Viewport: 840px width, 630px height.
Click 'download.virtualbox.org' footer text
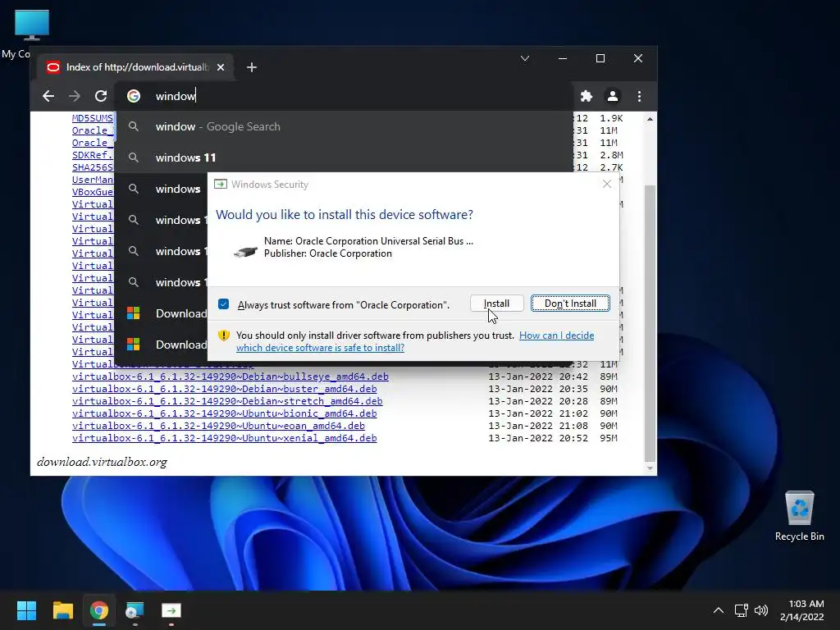point(102,462)
